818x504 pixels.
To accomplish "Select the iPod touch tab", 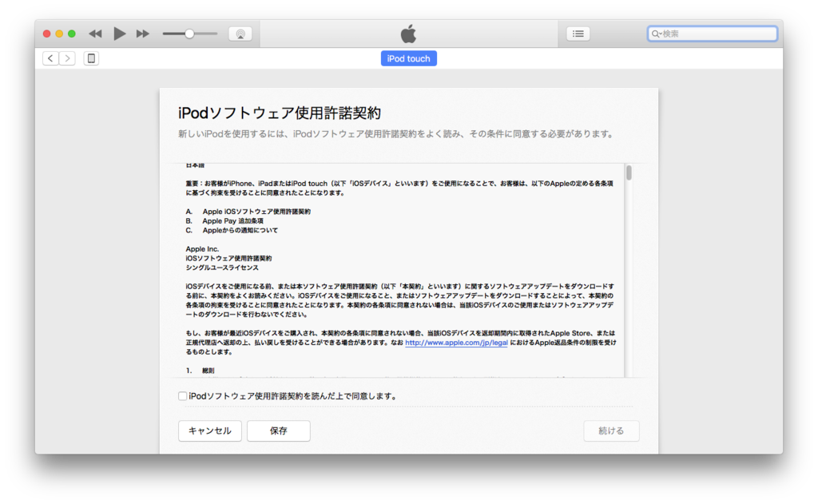I will point(408,58).
